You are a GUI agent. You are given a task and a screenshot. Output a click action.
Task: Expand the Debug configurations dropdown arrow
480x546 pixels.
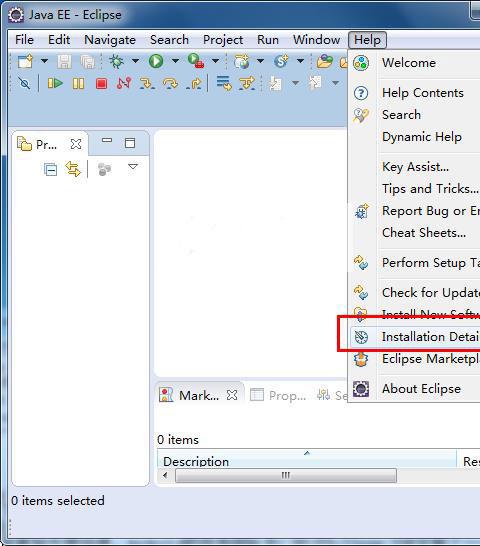pyautogui.click(x=135, y=61)
